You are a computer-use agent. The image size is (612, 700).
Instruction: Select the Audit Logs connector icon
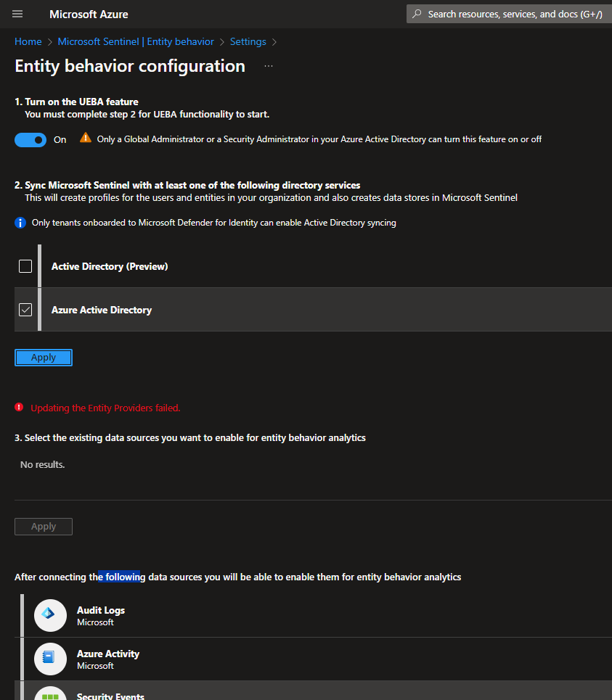(x=51, y=615)
